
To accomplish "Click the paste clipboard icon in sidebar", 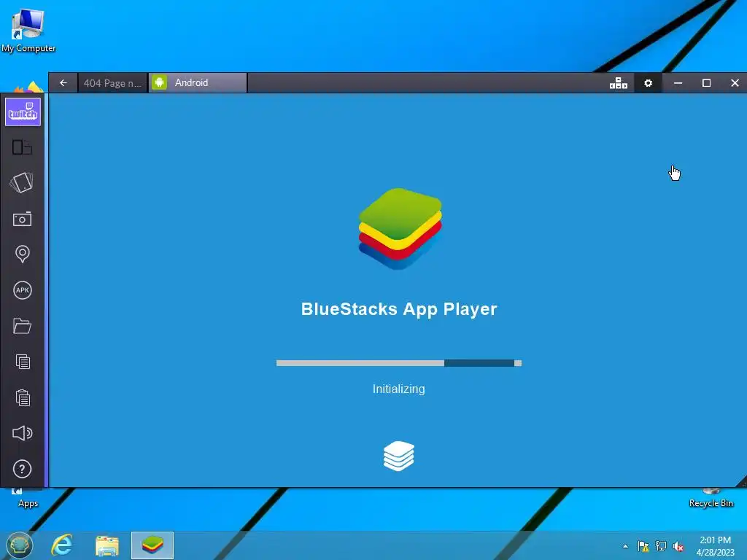I will coord(23,397).
